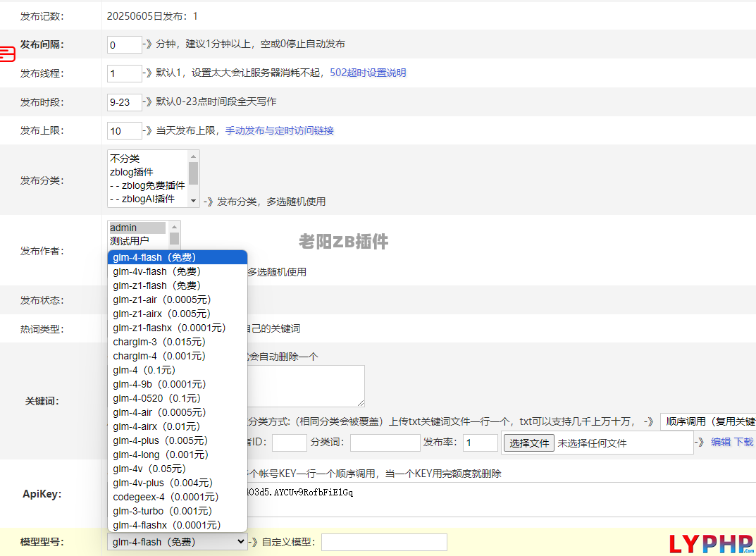Click the 分类词 input field
The height and width of the screenshot is (556, 756).
(x=385, y=443)
